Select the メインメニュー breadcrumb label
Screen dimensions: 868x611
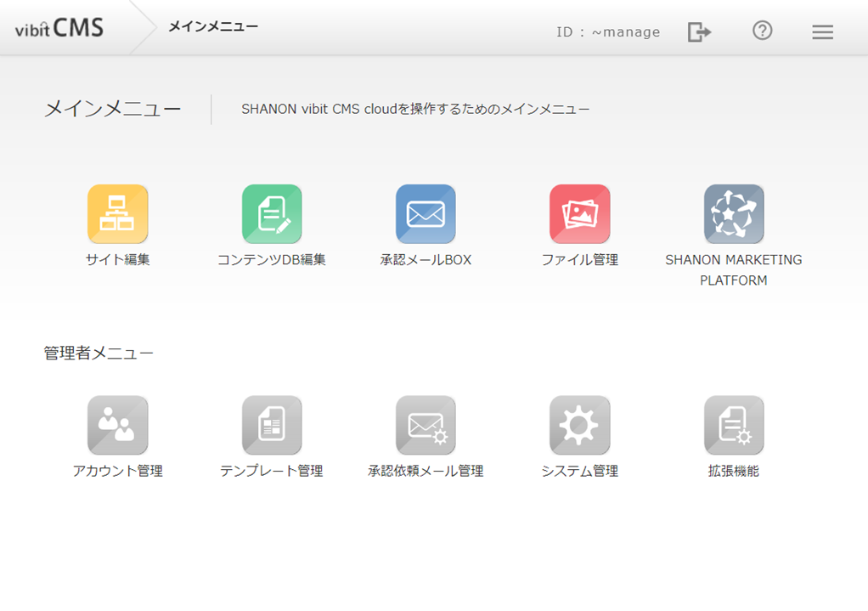coord(211,27)
